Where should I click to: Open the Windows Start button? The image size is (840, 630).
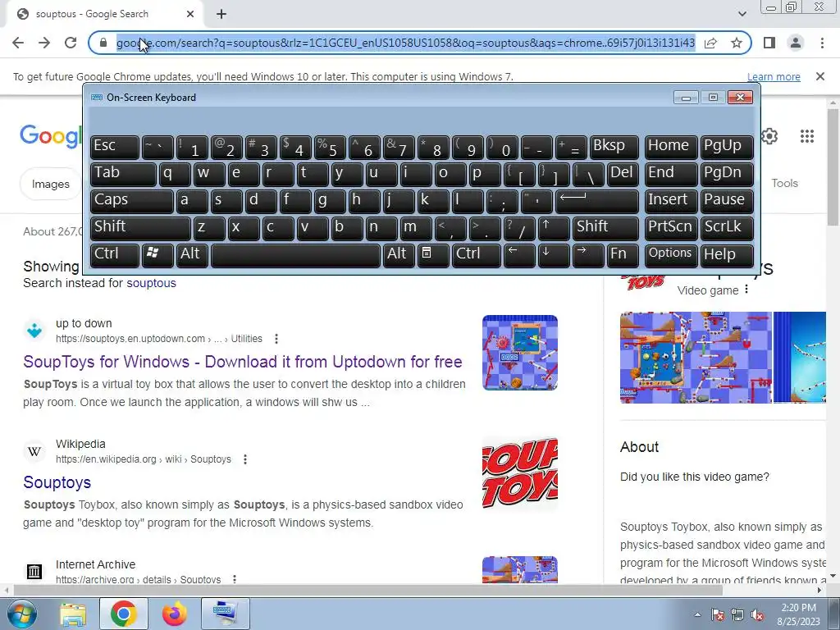pyautogui.click(x=21, y=614)
